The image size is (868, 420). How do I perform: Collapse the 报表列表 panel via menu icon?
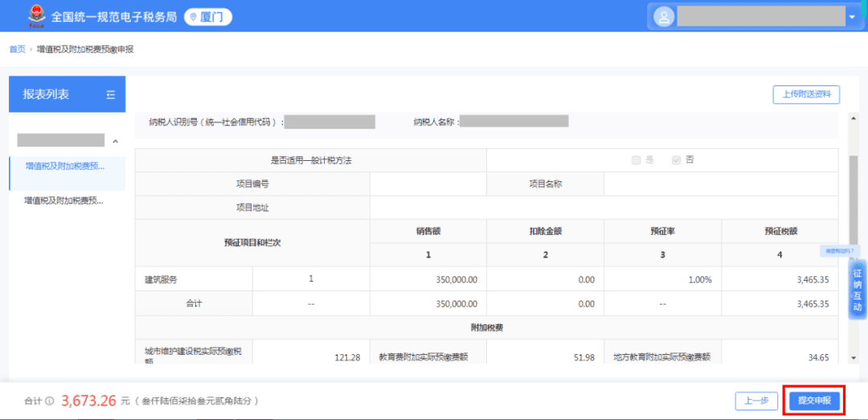tap(111, 95)
